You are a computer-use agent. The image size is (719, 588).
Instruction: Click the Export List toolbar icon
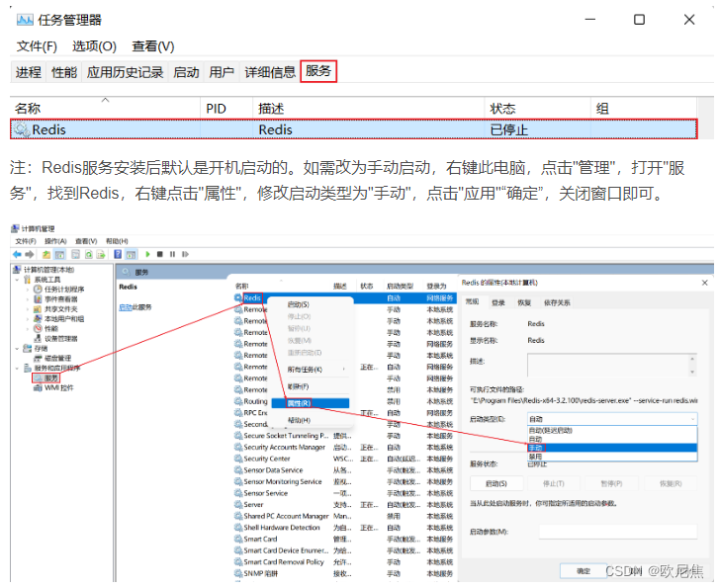coord(101,254)
